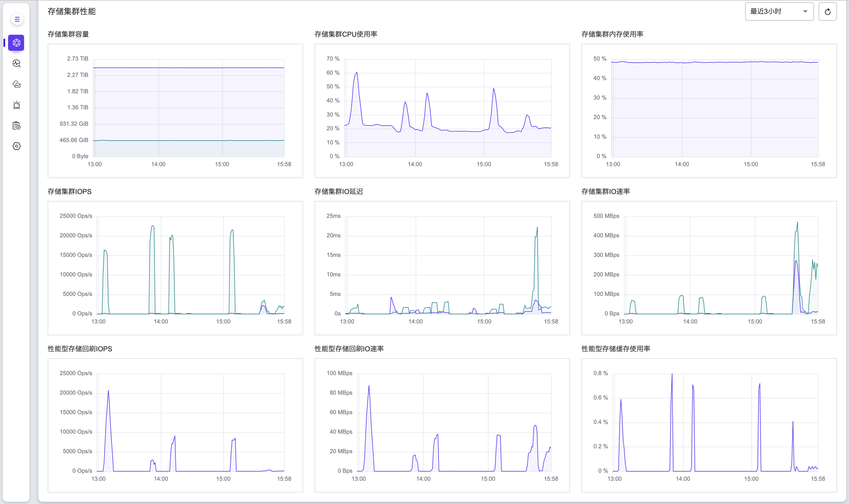This screenshot has height=504, width=849.
Task: Collapse the sidebar menu toggle icon
Action: 17,19
